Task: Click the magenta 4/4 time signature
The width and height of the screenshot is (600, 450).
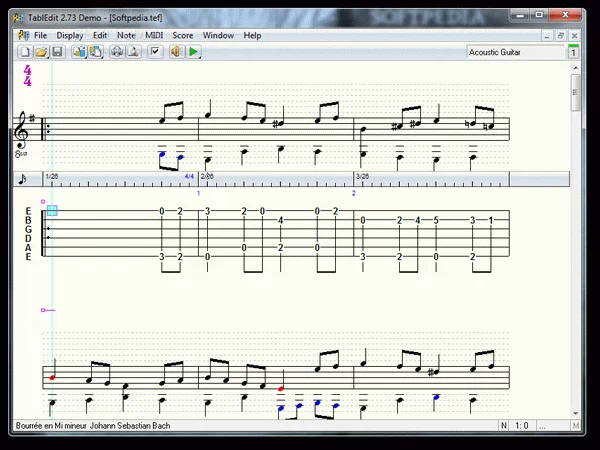Action: [x=27, y=76]
